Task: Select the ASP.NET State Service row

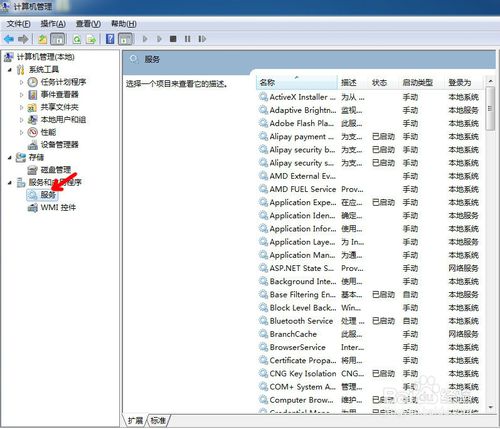Action: 369,268
